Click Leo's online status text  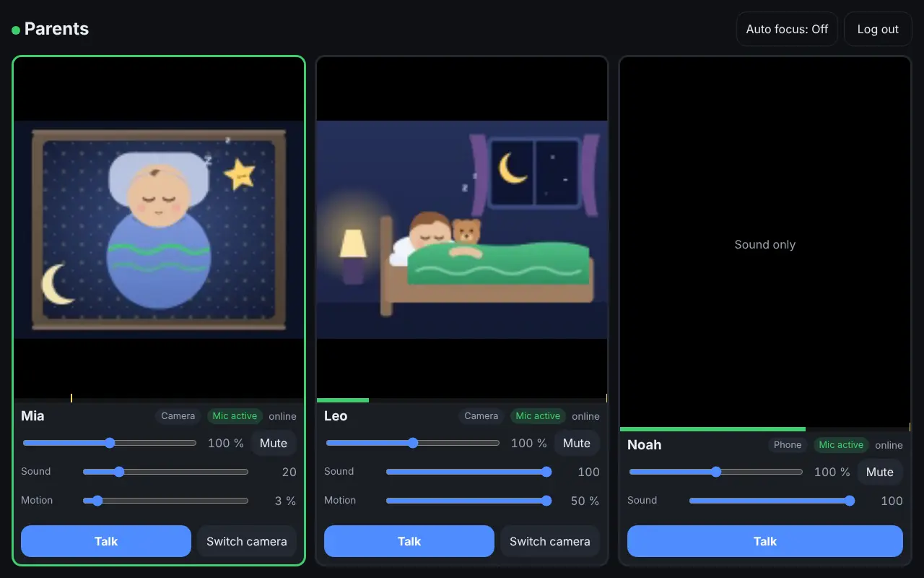pos(586,416)
